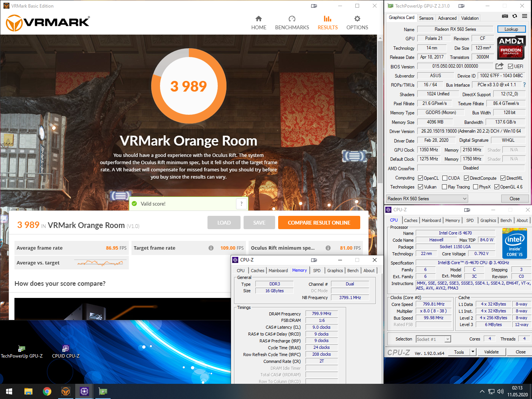532x399 pixels.
Task: Open the Socket #1 selection dropdown in CPU-Z
Action: click(x=433, y=339)
